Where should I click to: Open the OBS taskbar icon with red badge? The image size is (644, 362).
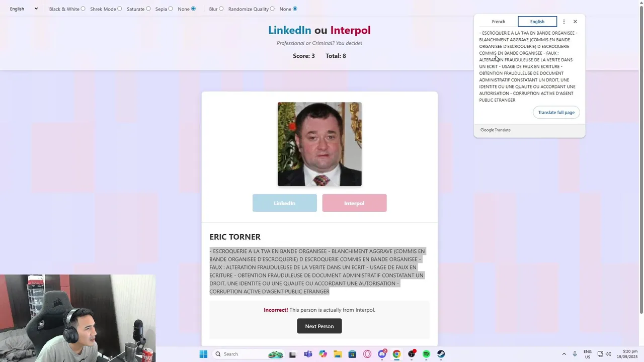tap(412, 354)
